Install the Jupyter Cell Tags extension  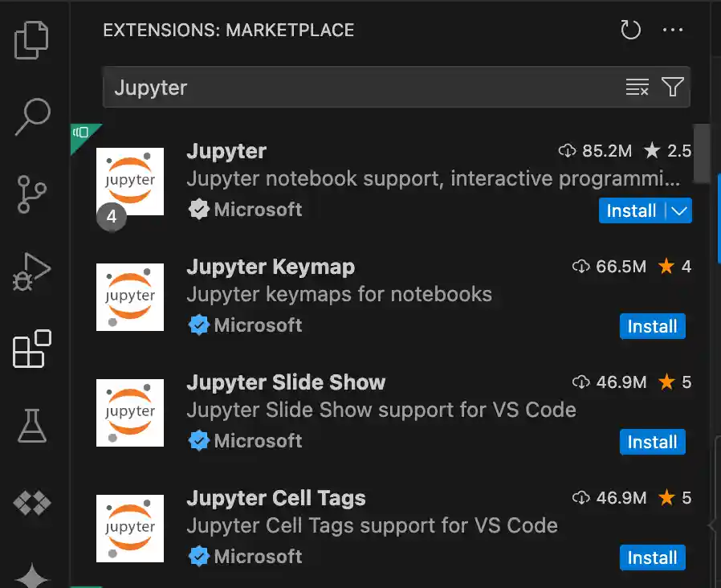tap(652, 557)
